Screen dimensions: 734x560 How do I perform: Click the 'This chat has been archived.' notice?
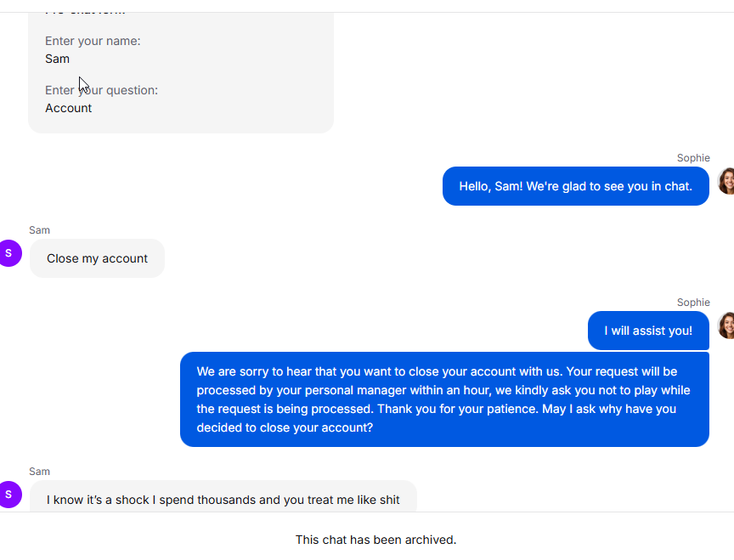[x=375, y=540]
